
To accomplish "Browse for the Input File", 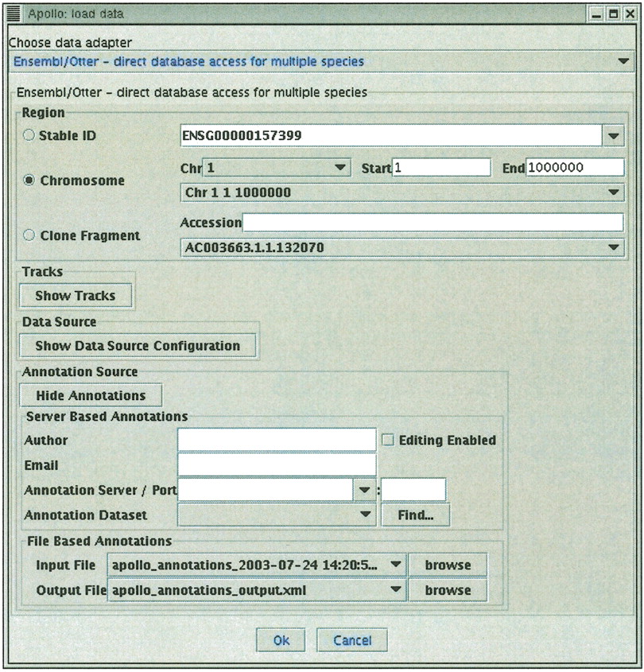I will [448, 565].
